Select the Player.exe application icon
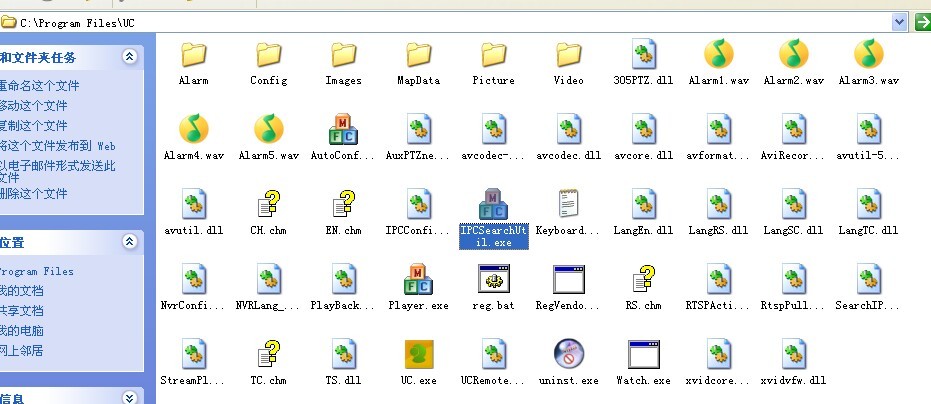The image size is (931, 404). (419, 279)
